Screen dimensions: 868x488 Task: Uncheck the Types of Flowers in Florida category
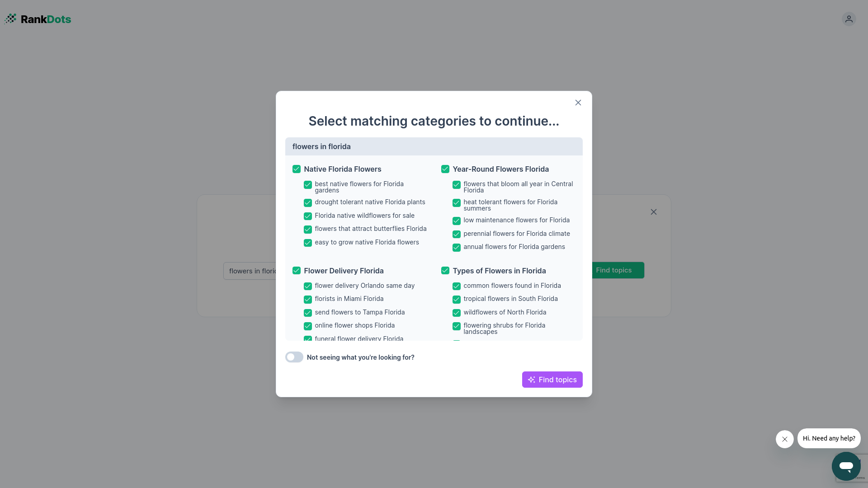pyautogui.click(x=445, y=270)
